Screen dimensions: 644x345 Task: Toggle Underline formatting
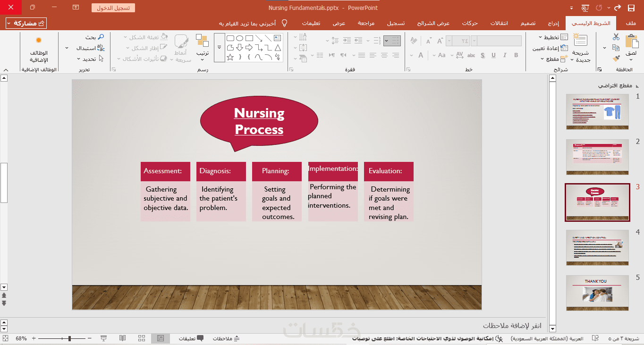(493, 55)
